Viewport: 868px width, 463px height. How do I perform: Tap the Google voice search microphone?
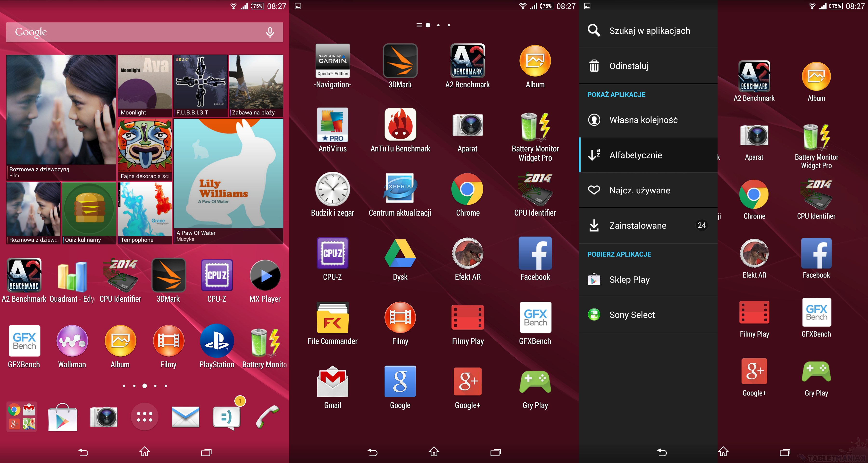point(270,32)
